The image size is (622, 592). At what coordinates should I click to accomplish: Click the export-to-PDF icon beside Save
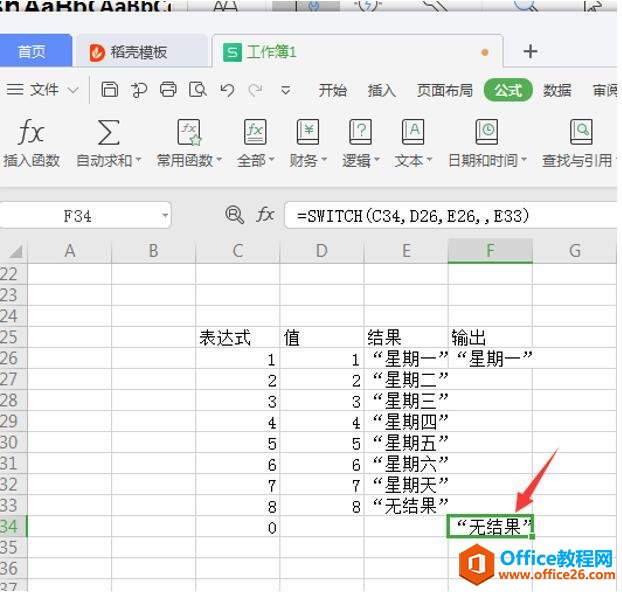pos(139,90)
